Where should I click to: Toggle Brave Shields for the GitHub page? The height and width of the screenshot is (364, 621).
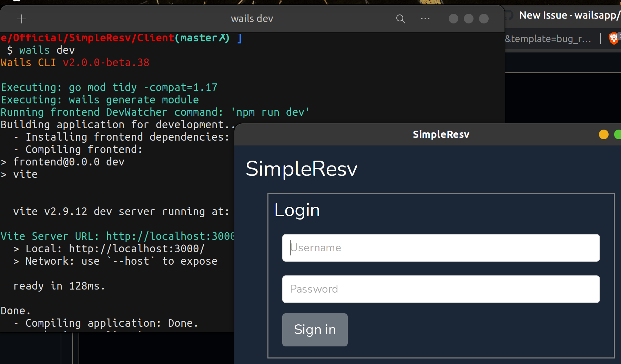tap(613, 38)
